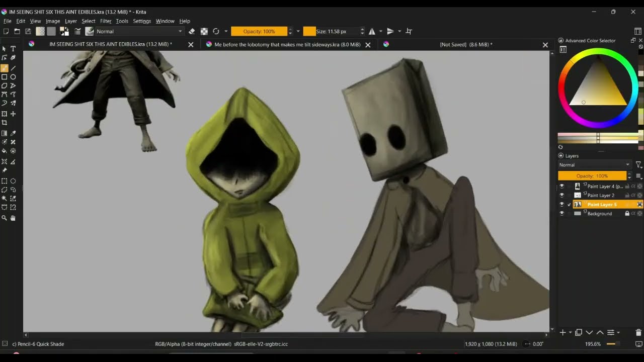Select the Polygon tool
This screenshot has height=362, width=644.
tap(4, 85)
